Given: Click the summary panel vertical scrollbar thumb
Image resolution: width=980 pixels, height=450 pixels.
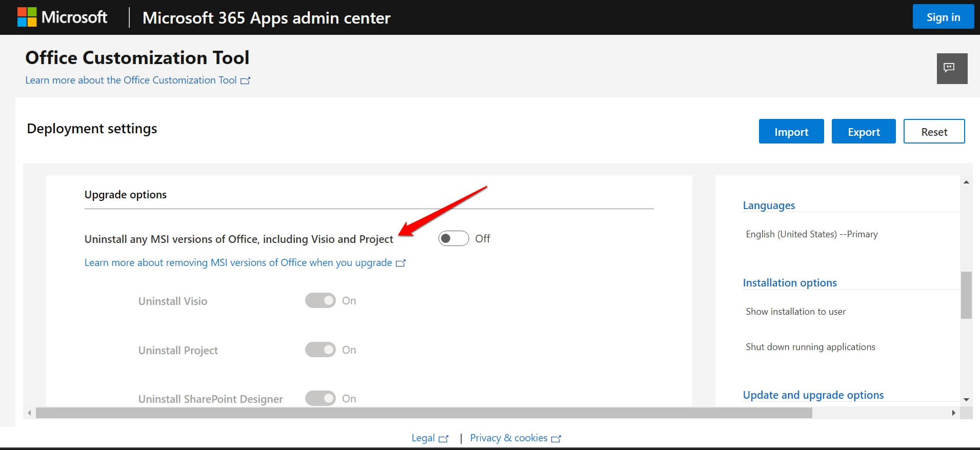Looking at the screenshot, I should [966, 295].
